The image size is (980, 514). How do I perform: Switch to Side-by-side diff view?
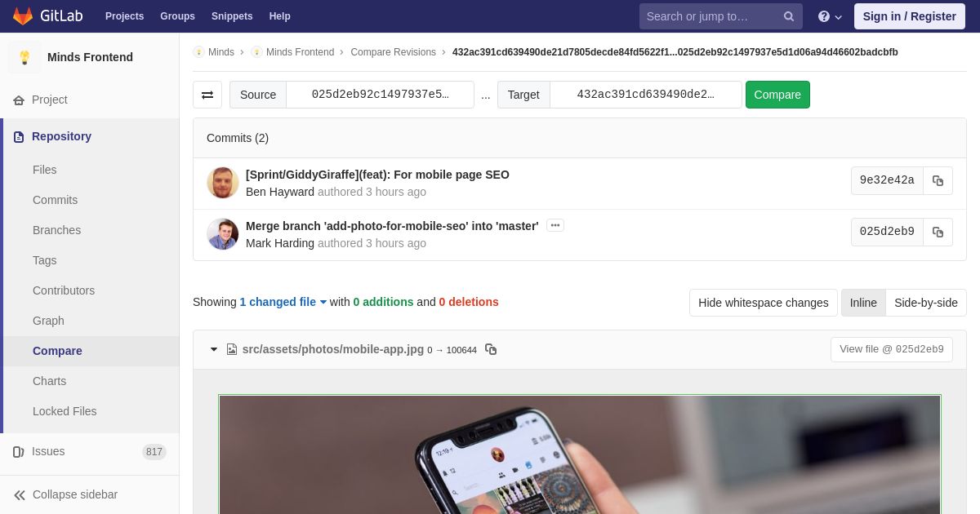tap(926, 303)
